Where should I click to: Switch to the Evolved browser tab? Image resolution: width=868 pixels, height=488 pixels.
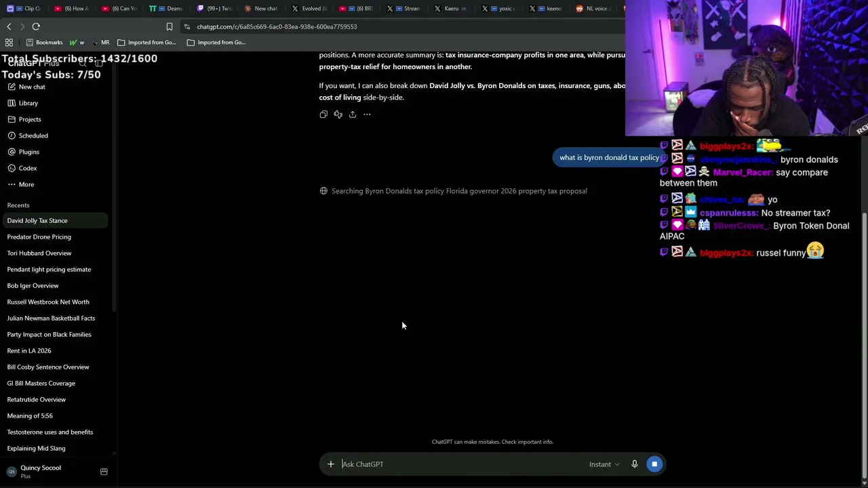pyautogui.click(x=309, y=9)
